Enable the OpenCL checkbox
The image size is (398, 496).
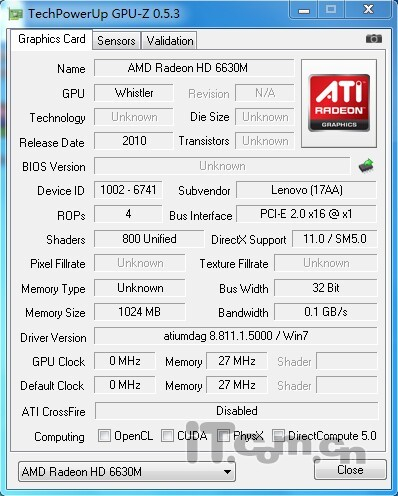[104, 436]
